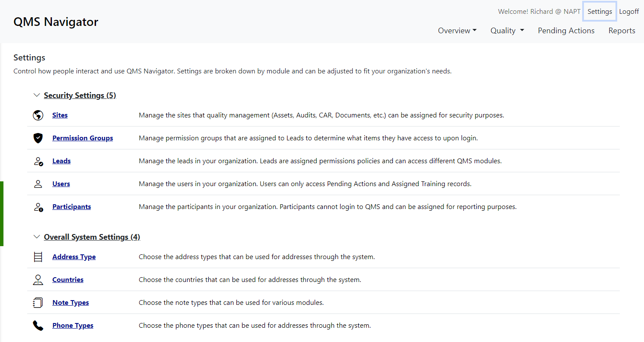Open the Quality dropdown menu
The image size is (644, 342).
click(507, 31)
